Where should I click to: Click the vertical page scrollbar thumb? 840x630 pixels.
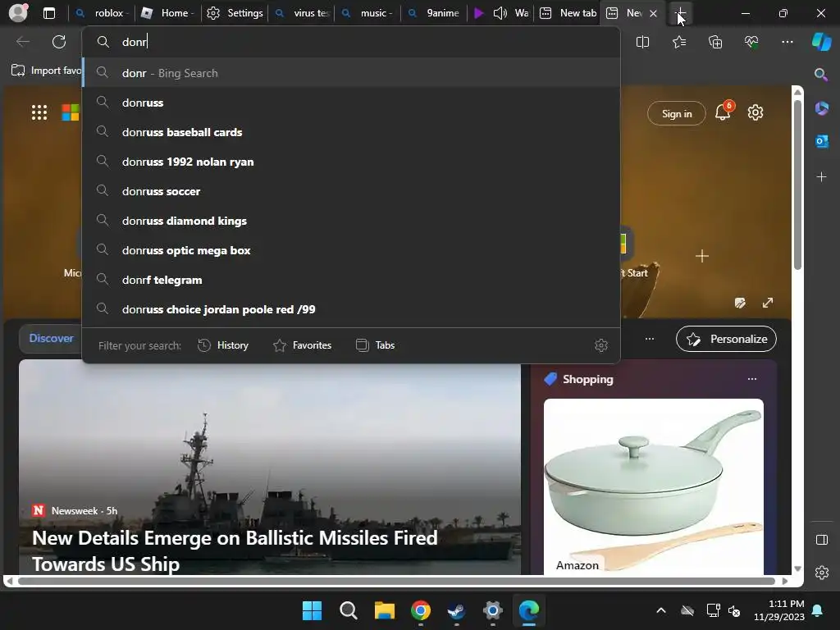tap(797, 185)
